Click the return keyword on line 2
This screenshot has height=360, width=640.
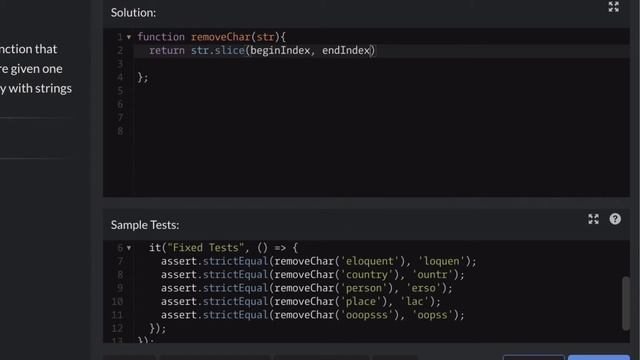tap(167, 51)
